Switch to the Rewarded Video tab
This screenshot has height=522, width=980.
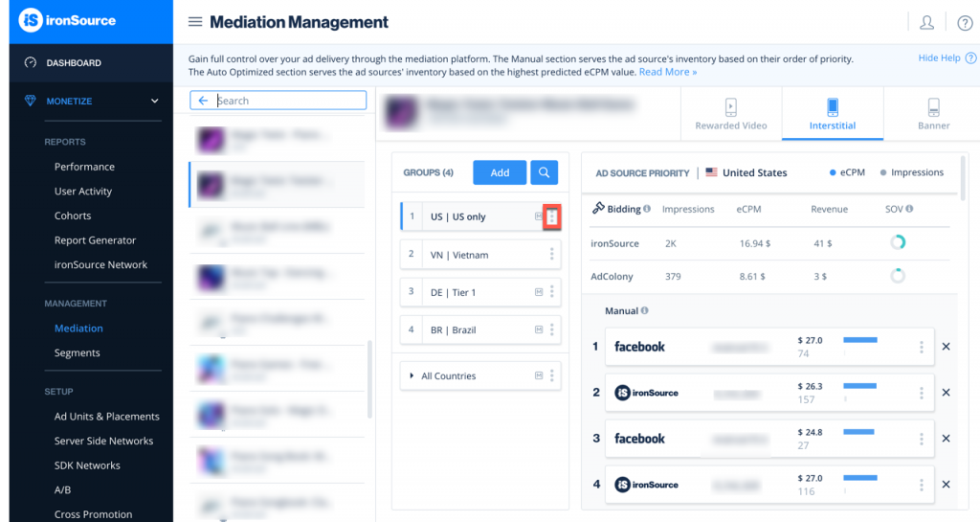pyautogui.click(x=730, y=114)
